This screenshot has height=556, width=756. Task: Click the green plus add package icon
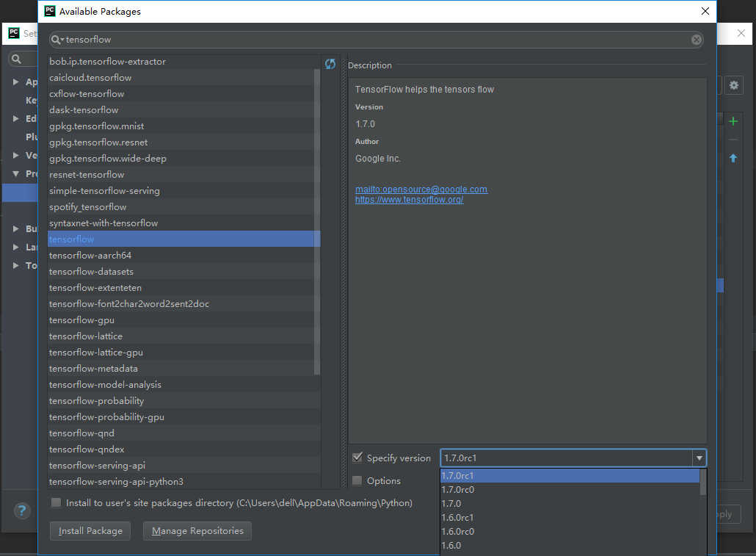tap(733, 121)
